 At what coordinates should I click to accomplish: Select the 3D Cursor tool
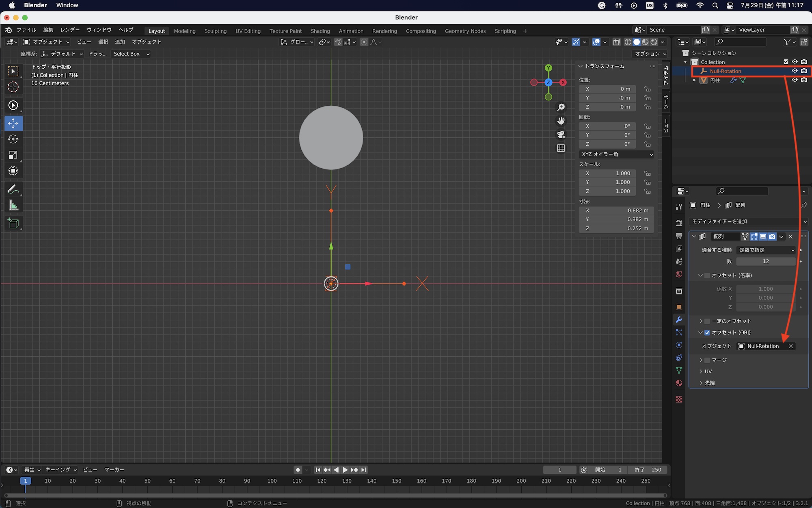(13, 87)
